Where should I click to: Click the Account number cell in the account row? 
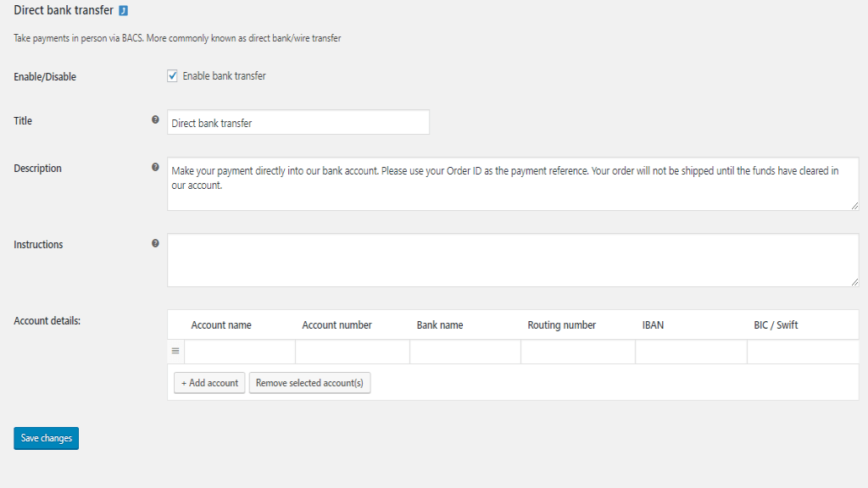[353, 352]
